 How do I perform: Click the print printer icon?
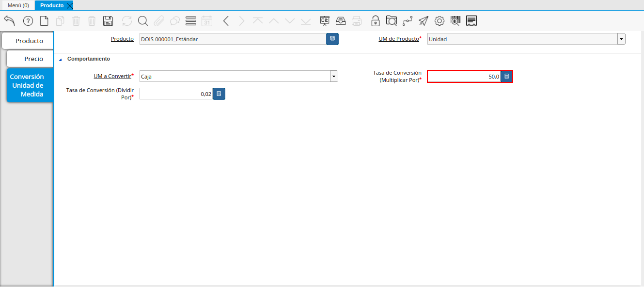357,21
